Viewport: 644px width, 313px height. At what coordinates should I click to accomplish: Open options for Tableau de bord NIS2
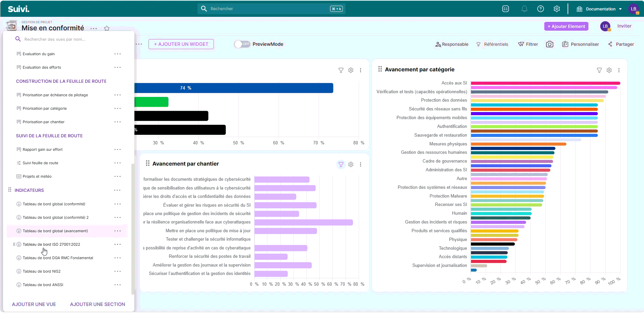click(x=117, y=272)
